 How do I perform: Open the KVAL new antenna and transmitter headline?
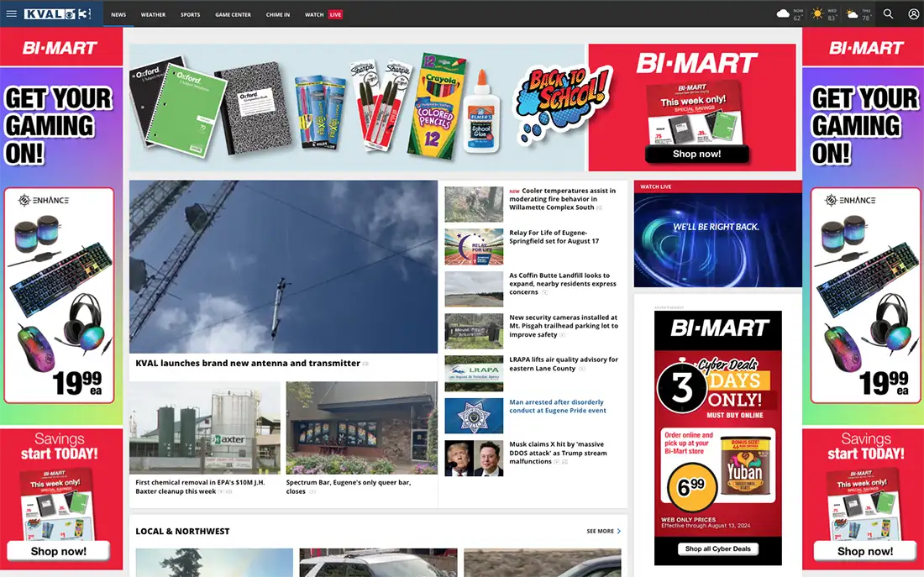point(248,363)
